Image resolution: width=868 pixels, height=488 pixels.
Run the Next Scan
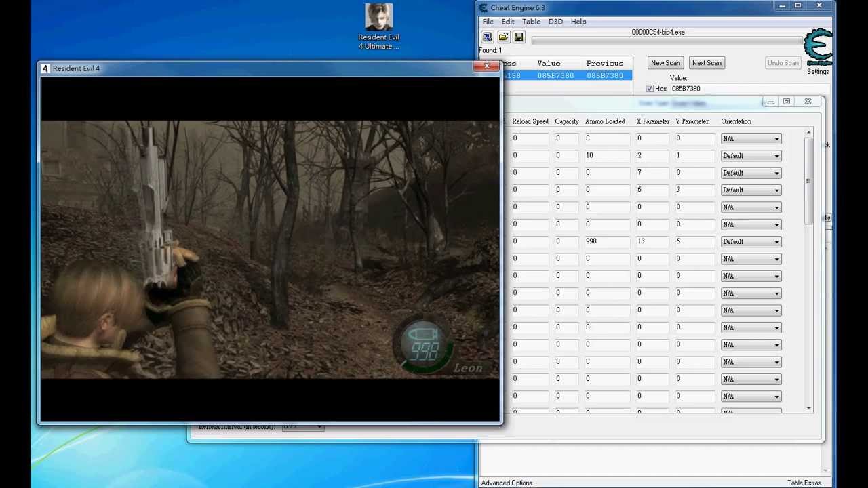click(x=707, y=63)
